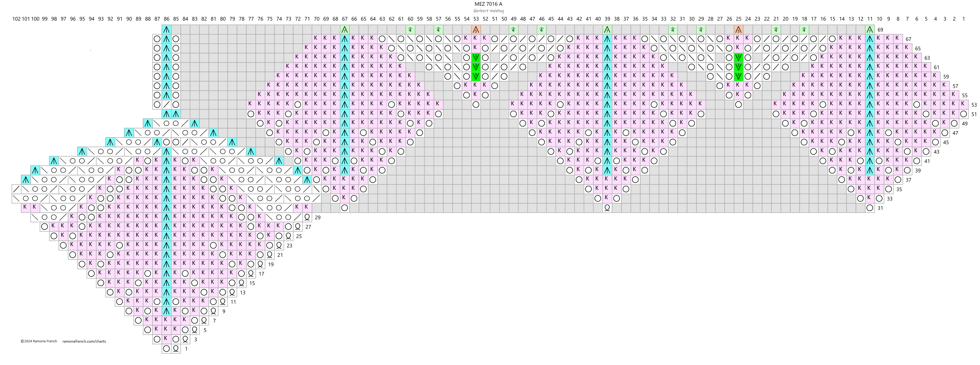
Task: Open the ramonafrench.com/charts link
Action: [84, 341]
